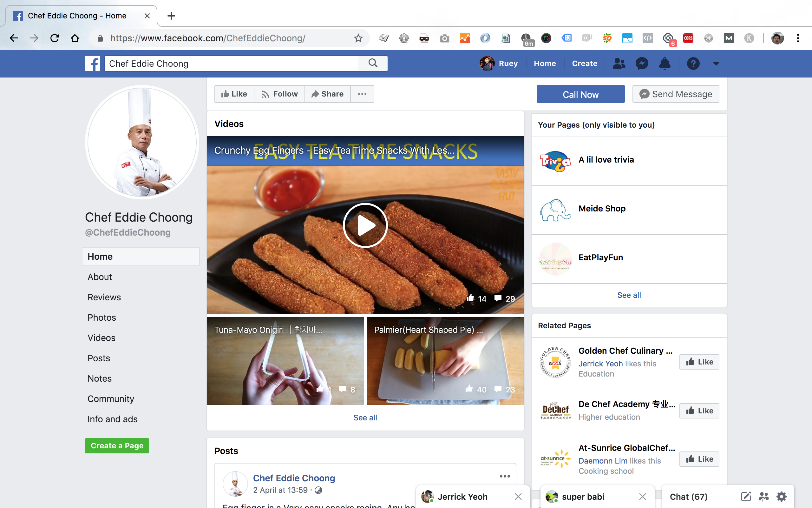Go back to the previous page
This screenshot has height=508, width=812.
14,38
